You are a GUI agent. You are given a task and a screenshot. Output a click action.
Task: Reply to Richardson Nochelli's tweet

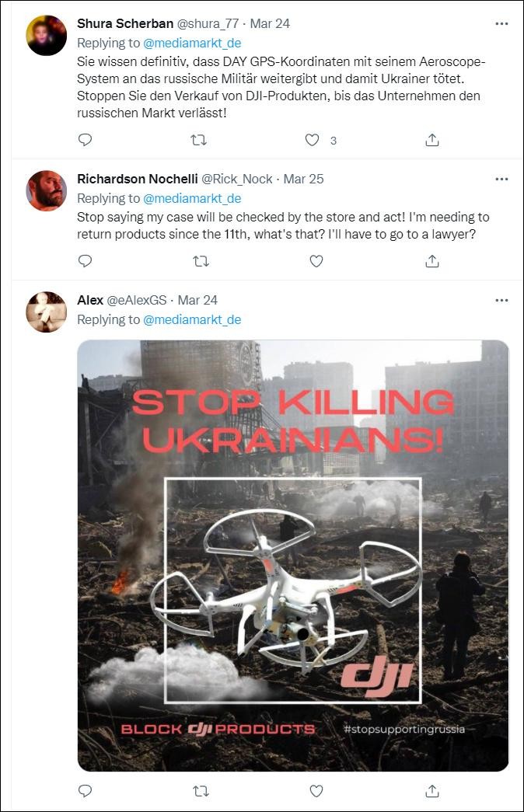86,261
